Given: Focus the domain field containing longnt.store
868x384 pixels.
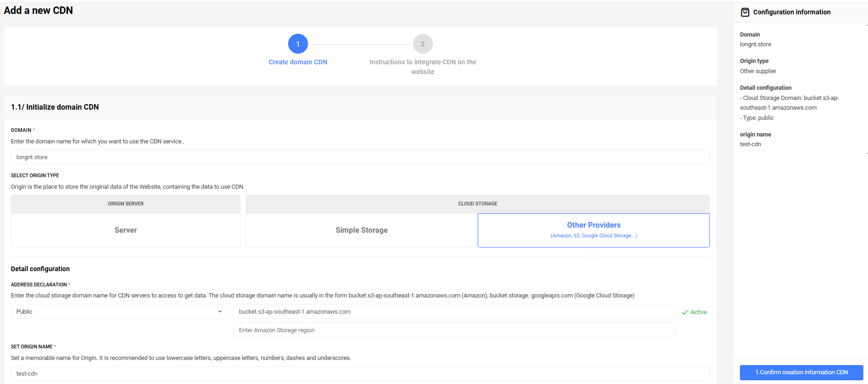Looking at the screenshot, I should click(x=360, y=157).
